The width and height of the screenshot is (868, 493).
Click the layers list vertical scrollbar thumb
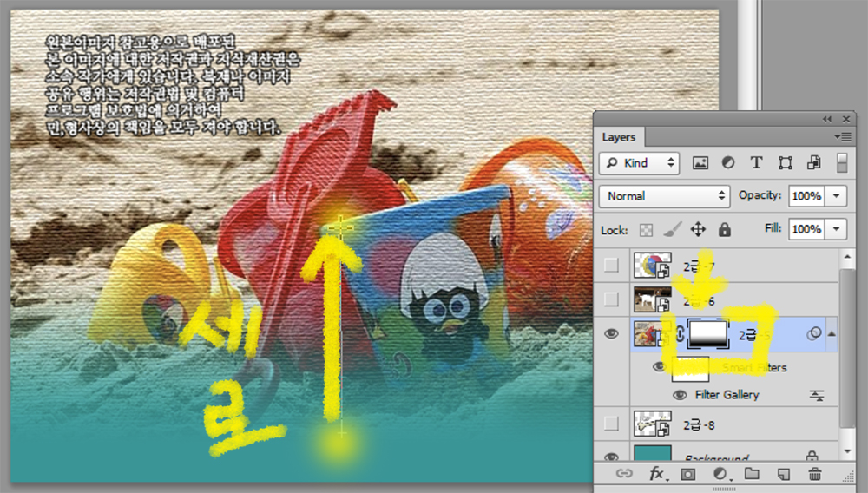click(847, 349)
